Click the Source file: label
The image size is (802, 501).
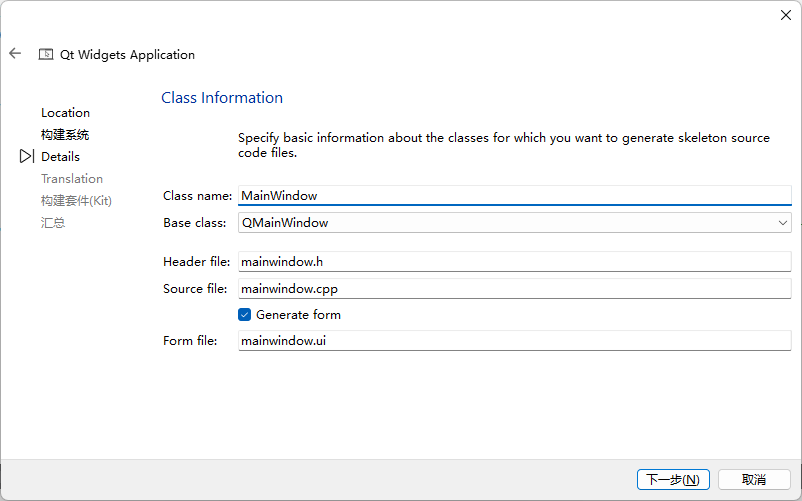pyautogui.click(x=195, y=289)
